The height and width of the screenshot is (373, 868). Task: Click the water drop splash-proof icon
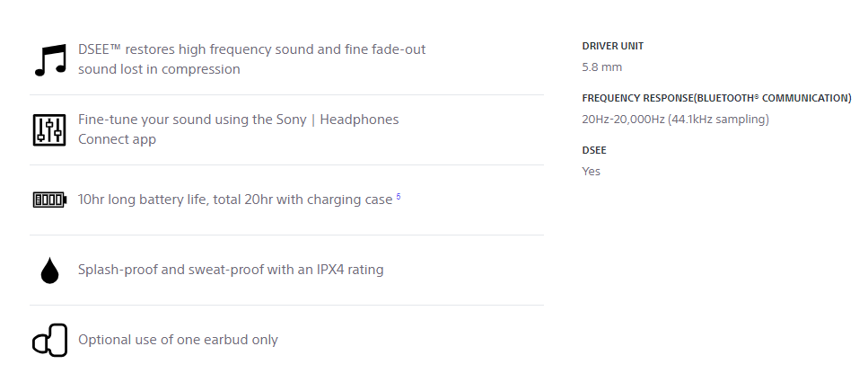pyautogui.click(x=50, y=270)
